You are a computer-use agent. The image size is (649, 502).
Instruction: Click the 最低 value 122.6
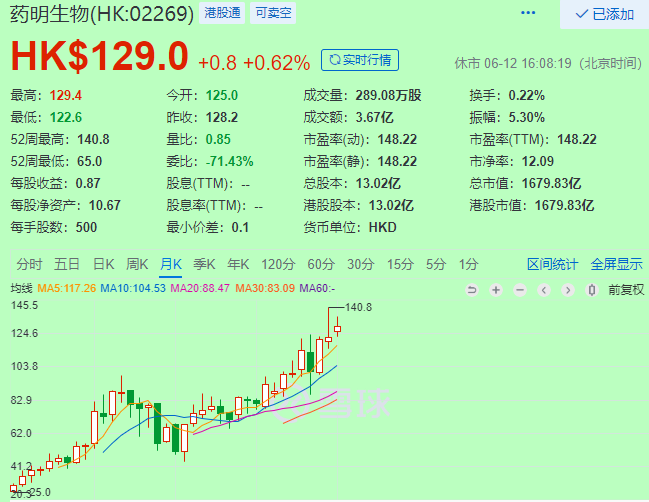(66, 118)
